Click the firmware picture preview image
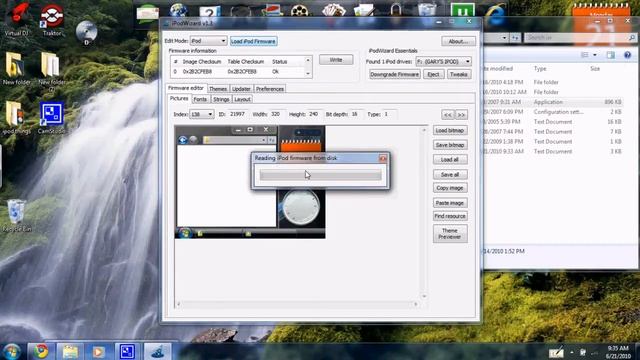Image resolution: width=640 pixels, height=360 pixels. pos(250,182)
